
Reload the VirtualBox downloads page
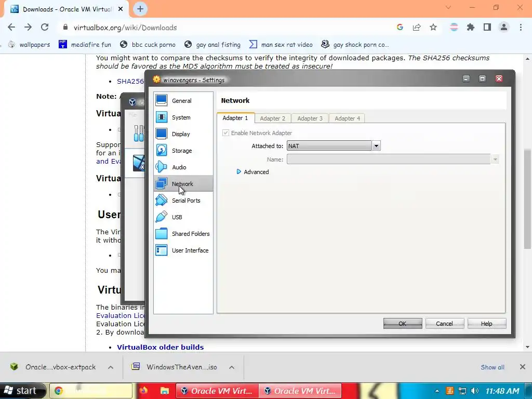pyautogui.click(x=45, y=27)
